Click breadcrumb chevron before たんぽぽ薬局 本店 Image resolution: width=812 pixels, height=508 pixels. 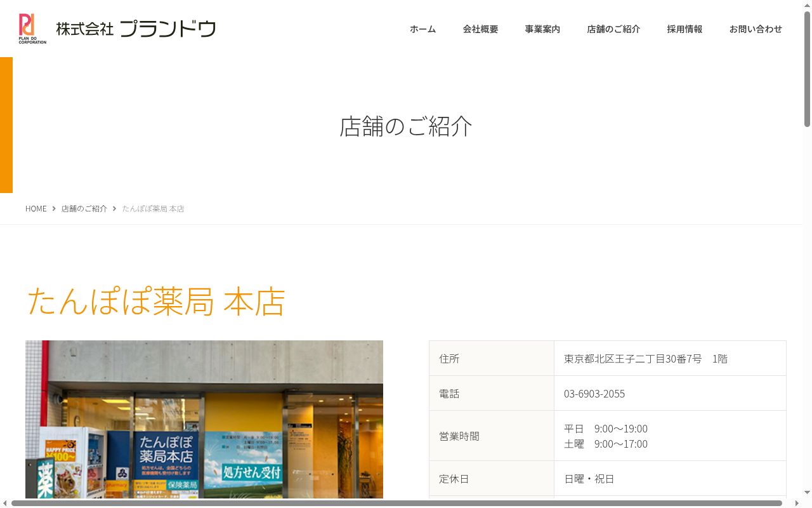tap(115, 209)
